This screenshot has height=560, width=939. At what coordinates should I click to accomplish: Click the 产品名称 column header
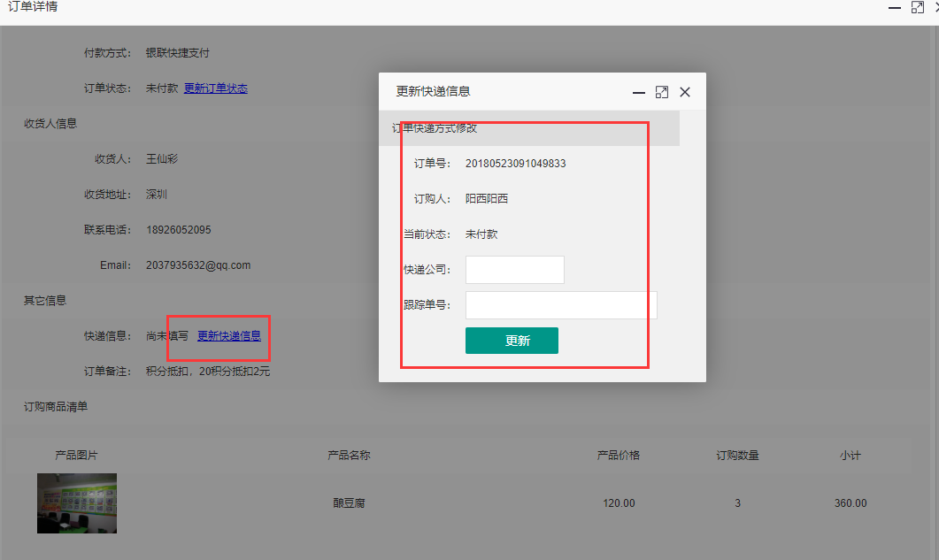(x=349, y=456)
